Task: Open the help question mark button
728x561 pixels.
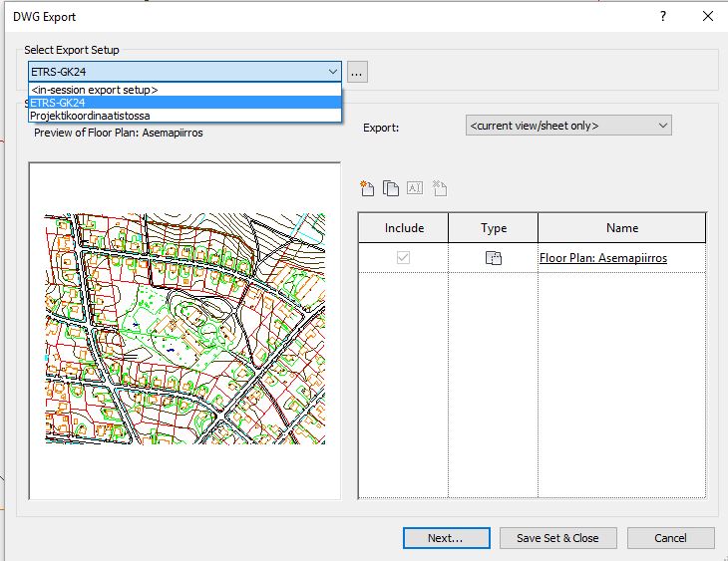Action: tap(663, 16)
